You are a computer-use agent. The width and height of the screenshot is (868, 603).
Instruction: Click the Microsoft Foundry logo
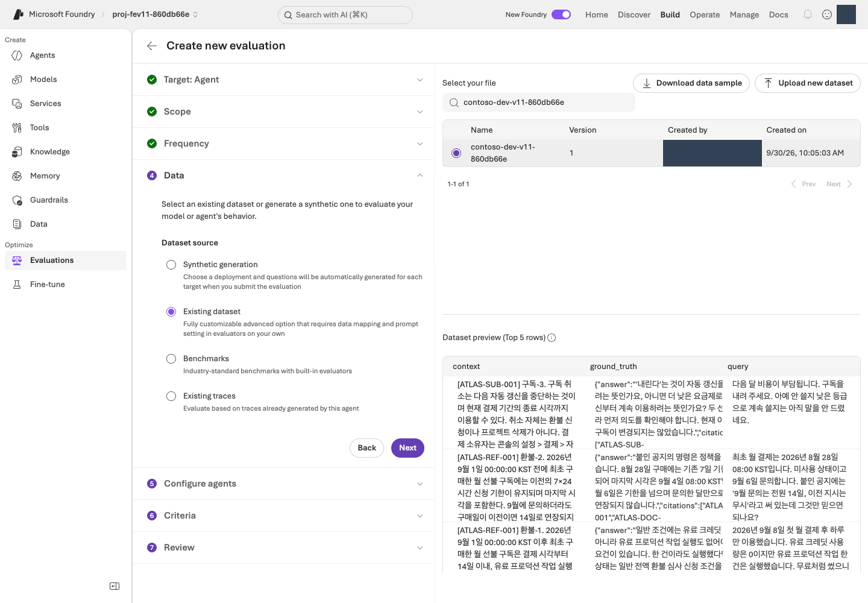(x=18, y=14)
